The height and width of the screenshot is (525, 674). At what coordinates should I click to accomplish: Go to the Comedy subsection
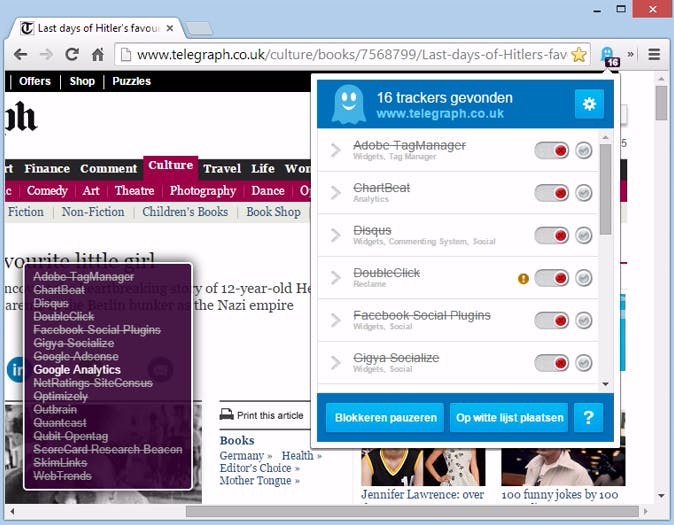click(x=47, y=190)
